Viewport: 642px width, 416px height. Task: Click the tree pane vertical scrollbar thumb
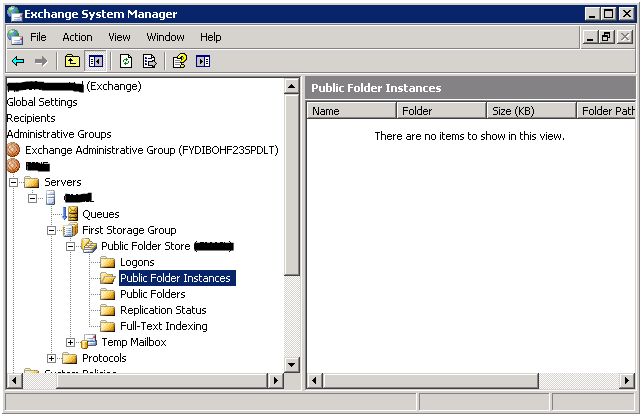tap(292, 185)
